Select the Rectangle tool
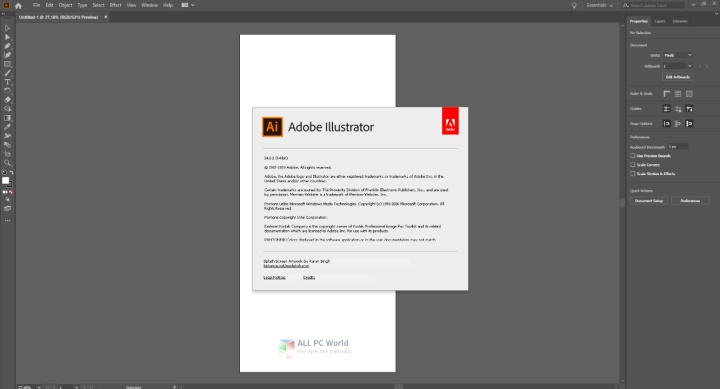Image resolution: width=720 pixels, height=389 pixels. (7, 64)
